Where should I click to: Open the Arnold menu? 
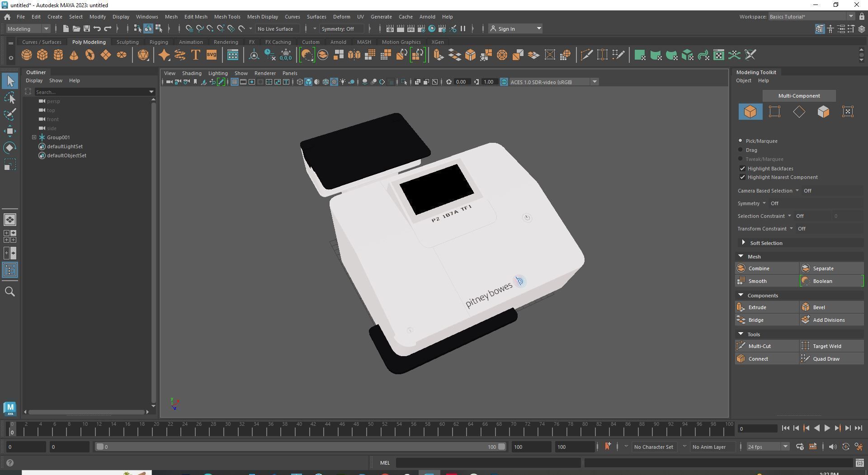pyautogui.click(x=427, y=17)
